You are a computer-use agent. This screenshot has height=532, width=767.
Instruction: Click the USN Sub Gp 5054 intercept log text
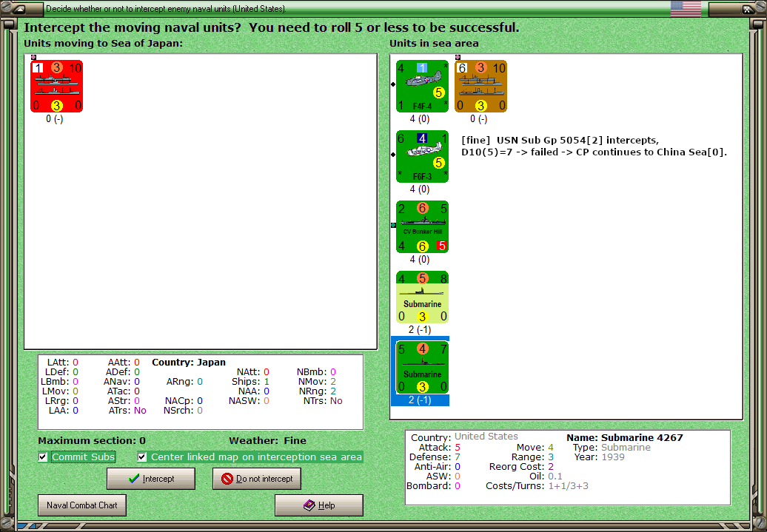[x=594, y=147]
